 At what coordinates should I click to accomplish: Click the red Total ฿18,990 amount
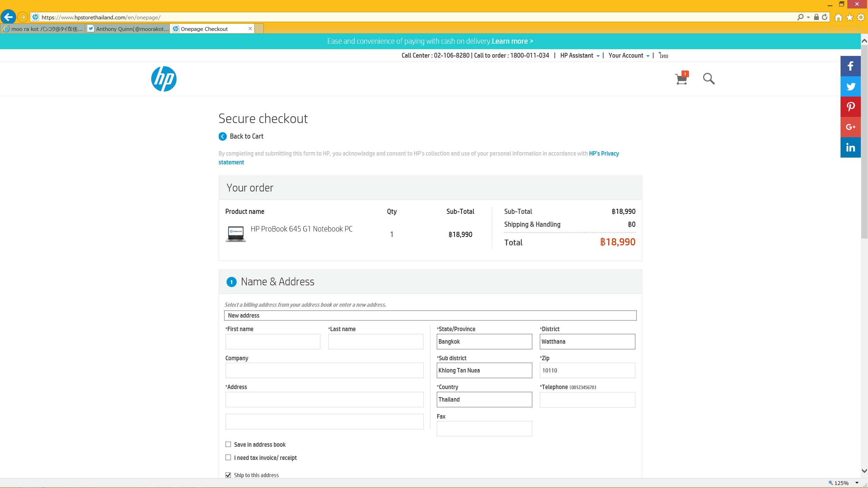(x=618, y=242)
